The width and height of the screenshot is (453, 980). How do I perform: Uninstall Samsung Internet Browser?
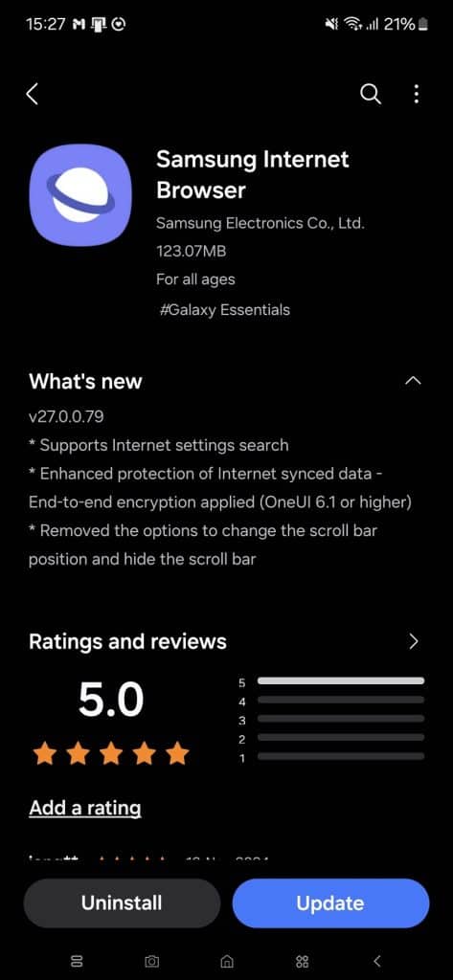122,903
